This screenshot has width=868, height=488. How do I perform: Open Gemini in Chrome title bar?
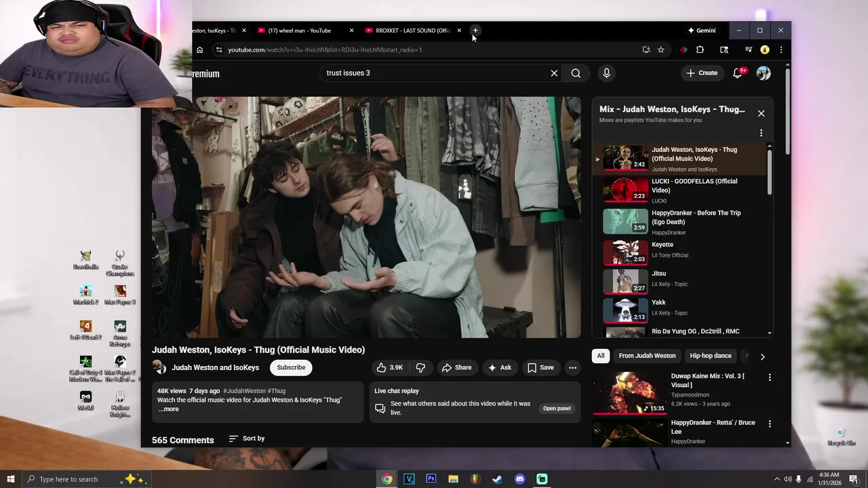click(x=702, y=30)
